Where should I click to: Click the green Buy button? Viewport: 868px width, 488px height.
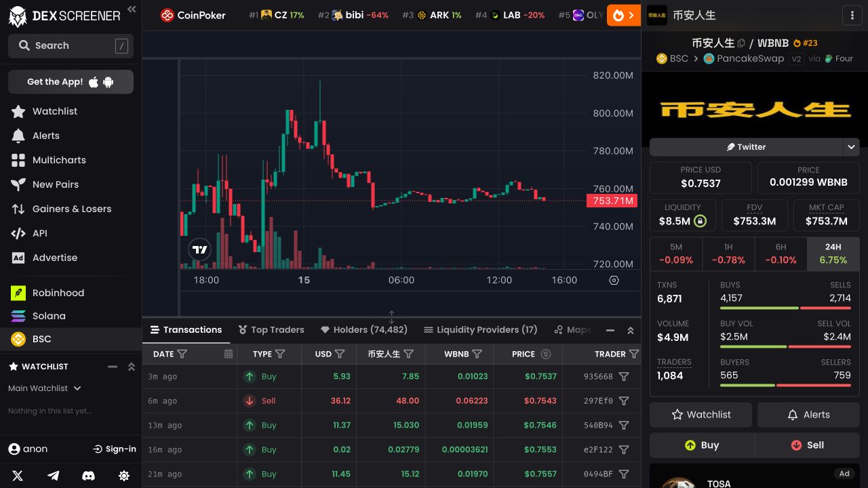click(702, 445)
